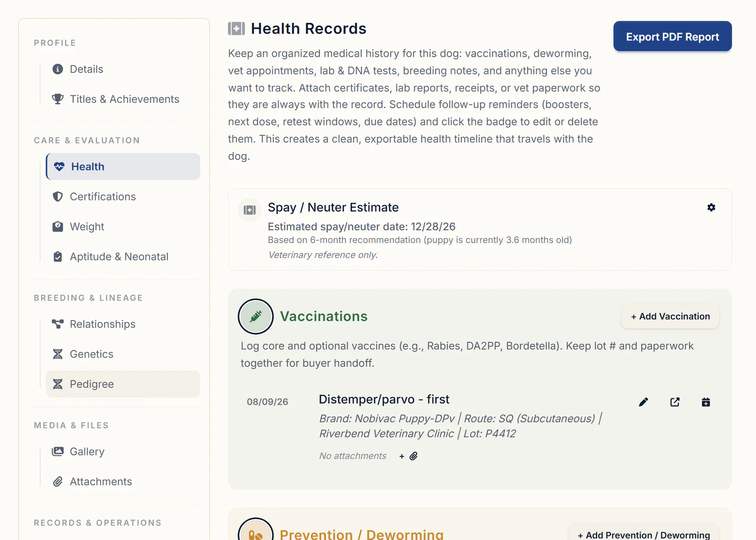
Task: Open the Pedigree page
Action: (x=123, y=384)
